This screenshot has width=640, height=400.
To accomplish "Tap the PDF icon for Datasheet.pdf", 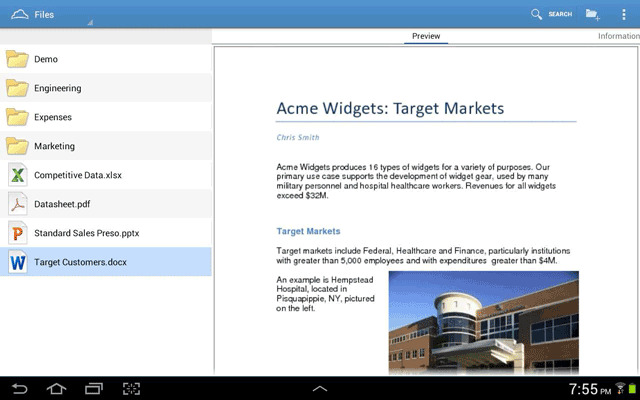I will pyautogui.click(x=18, y=204).
